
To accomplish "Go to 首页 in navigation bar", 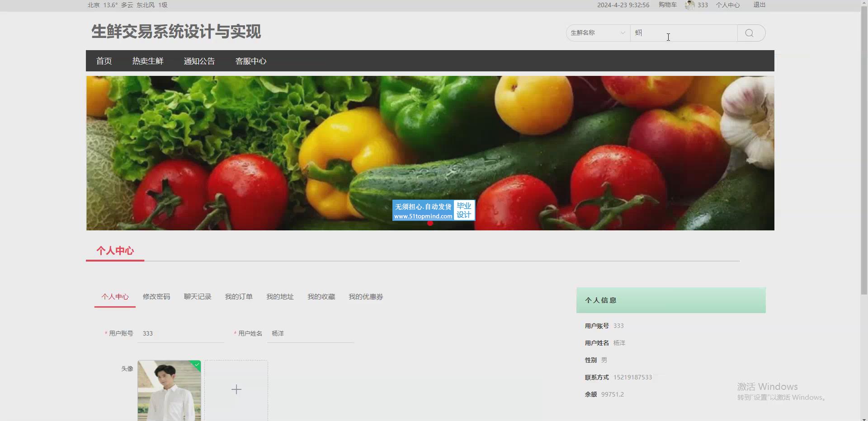I will pyautogui.click(x=104, y=61).
